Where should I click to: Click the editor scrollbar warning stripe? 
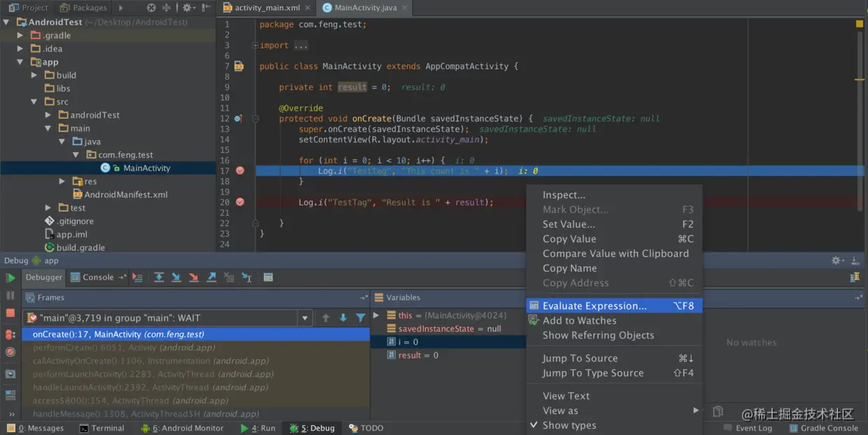click(x=860, y=80)
